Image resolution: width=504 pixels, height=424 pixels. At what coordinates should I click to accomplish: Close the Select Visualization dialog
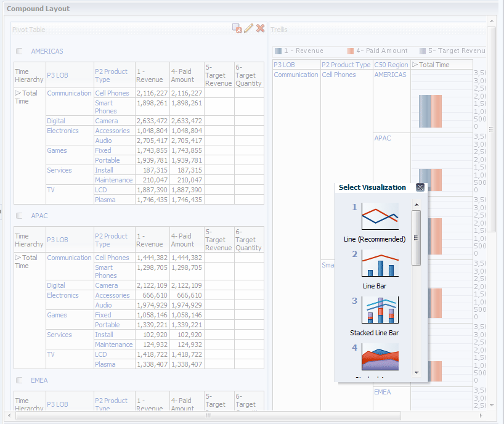420,187
